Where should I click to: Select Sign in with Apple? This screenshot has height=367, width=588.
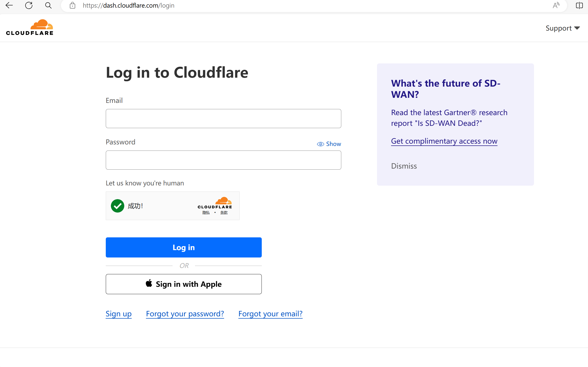pyautogui.click(x=184, y=284)
